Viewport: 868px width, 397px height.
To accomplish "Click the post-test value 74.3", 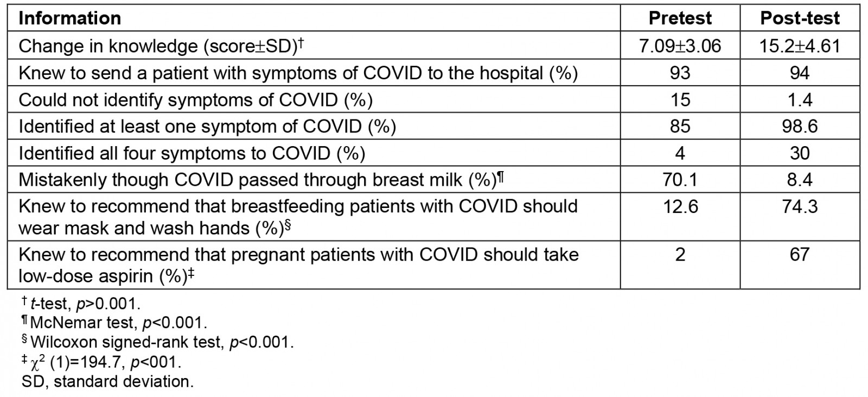I will point(800,207).
